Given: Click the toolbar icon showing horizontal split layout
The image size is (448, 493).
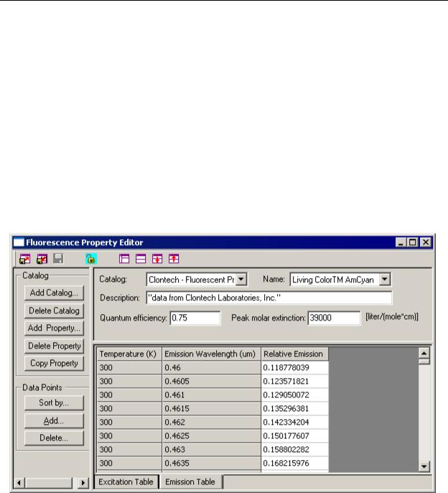Looking at the screenshot, I should click(141, 259).
